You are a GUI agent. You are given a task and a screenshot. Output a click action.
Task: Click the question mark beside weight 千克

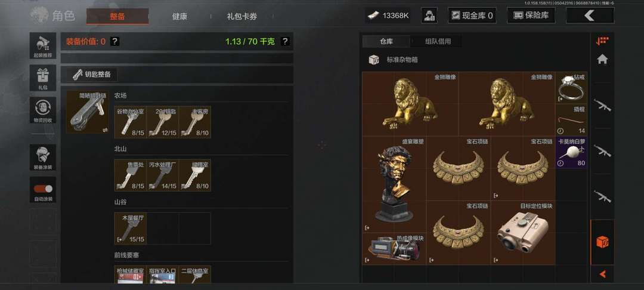(x=285, y=42)
